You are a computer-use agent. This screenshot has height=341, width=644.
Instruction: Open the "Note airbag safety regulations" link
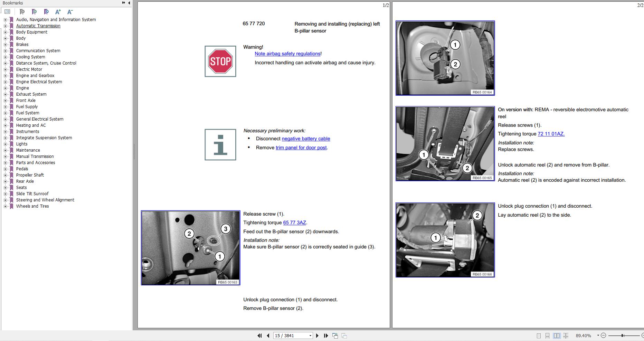coord(287,54)
